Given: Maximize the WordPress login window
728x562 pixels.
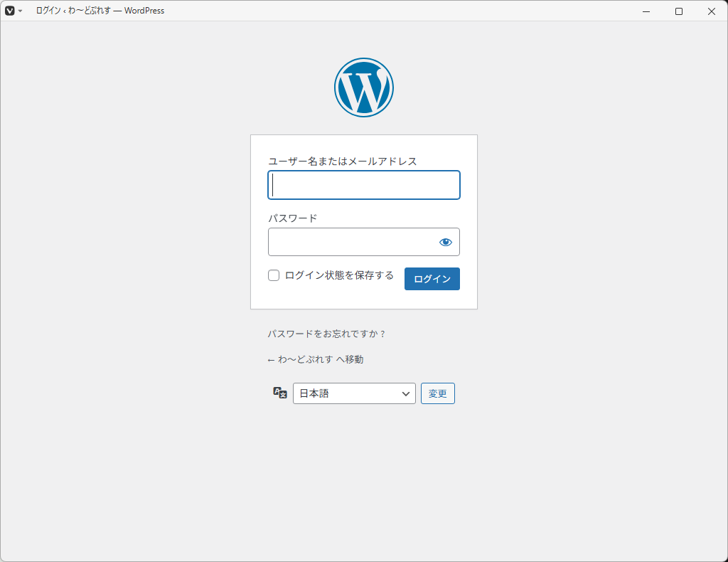Looking at the screenshot, I should [678, 11].
